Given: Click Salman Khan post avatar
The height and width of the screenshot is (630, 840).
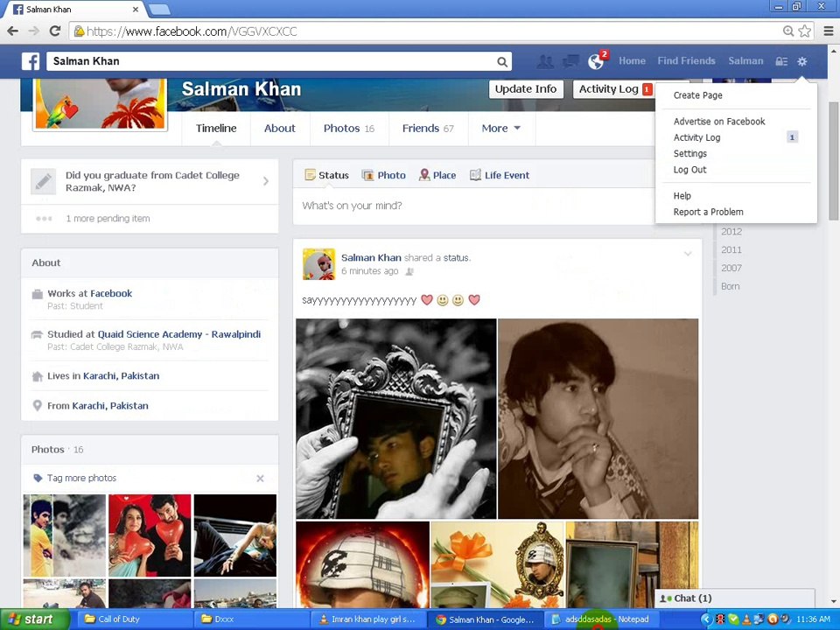Looking at the screenshot, I should pyautogui.click(x=318, y=264).
